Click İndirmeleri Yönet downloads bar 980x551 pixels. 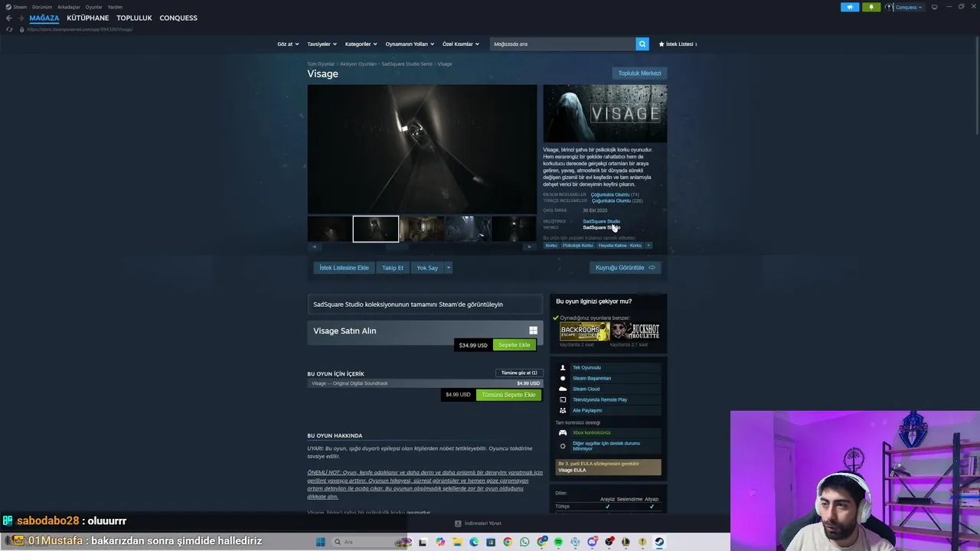(x=478, y=523)
